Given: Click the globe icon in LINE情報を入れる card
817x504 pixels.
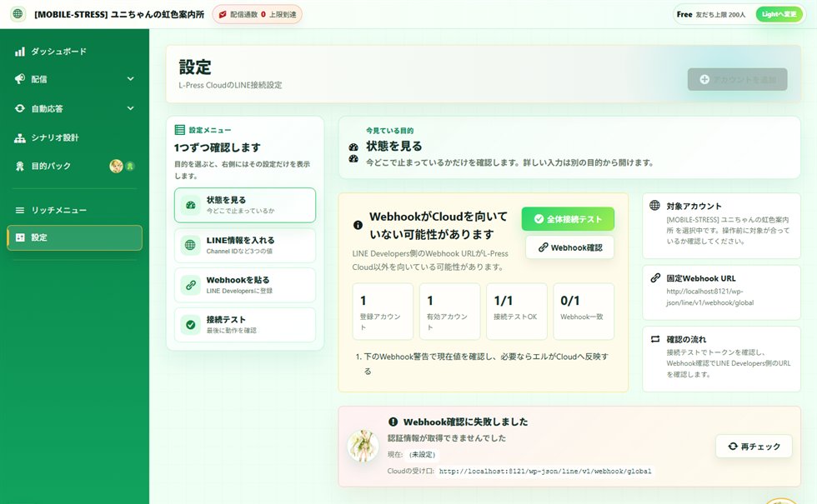Looking at the screenshot, I should [x=190, y=245].
